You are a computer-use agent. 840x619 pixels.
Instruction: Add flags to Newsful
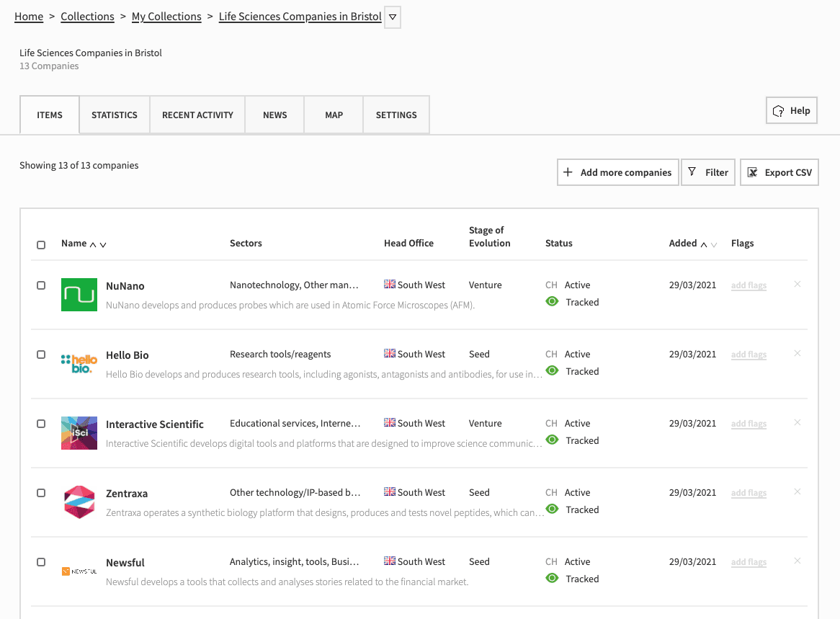click(x=749, y=561)
